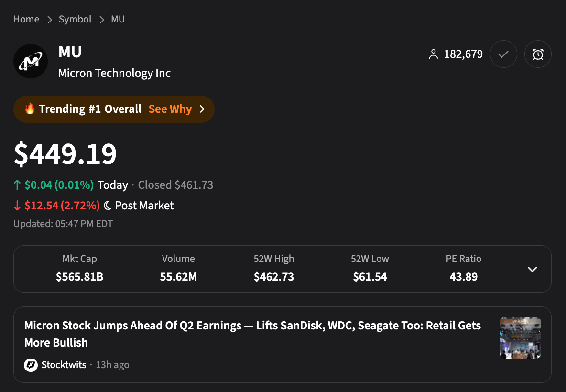Expand the trending banner chevron arrow
The width and height of the screenshot is (566, 392).
(202, 109)
